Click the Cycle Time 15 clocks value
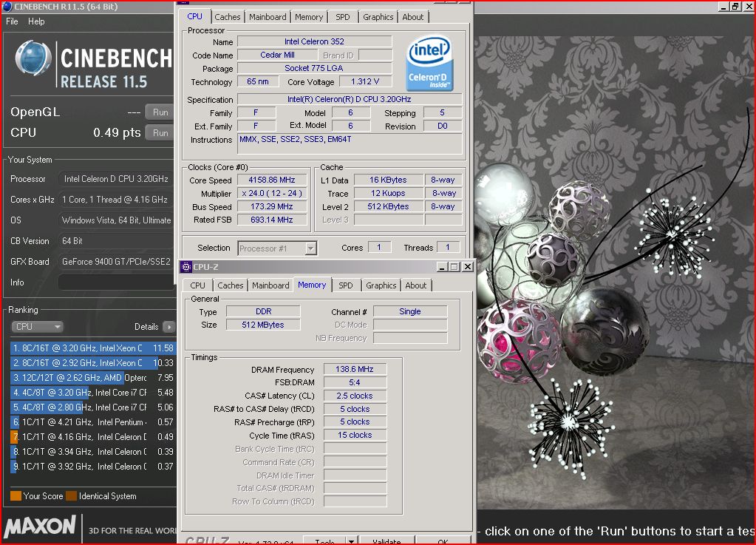The height and width of the screenshot is (545, 756). click(355, 435)
